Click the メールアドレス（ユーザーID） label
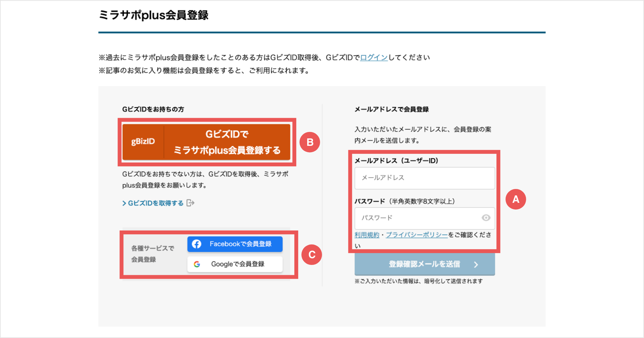Screen dimensions: 644x338 tap(396, 161)
